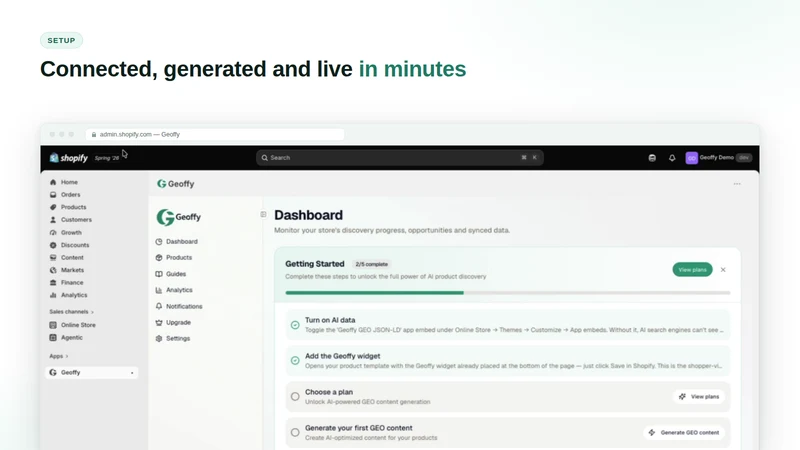Select the Generate your first GEO content circle
The height and width of the screenshot is (450, 800).
pos(295,432)
